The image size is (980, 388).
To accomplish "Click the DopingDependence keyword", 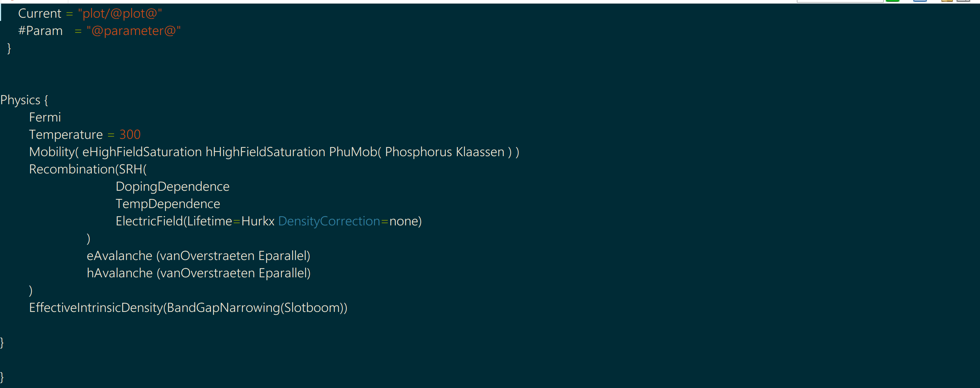I will coord(172,186).
